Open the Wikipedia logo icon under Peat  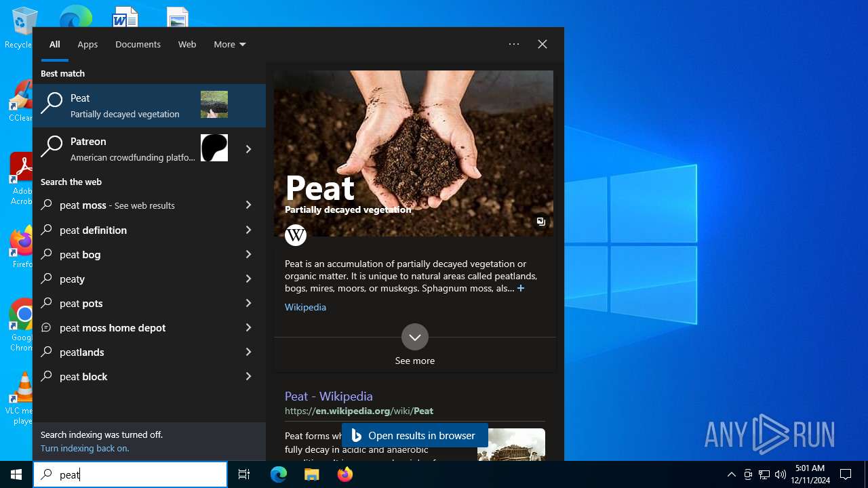pos(296,235)
